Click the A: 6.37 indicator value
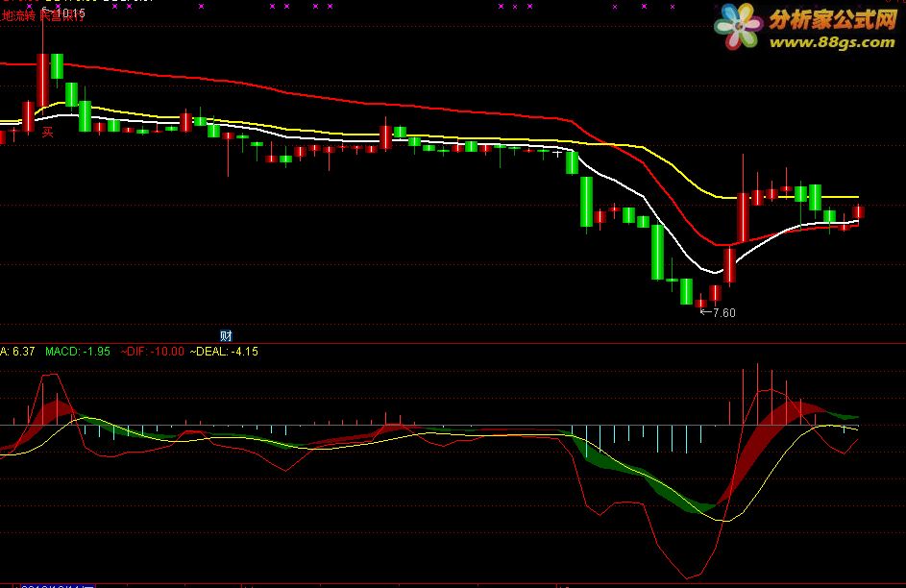Image resolution: width=906 pixels, height=588 pixels. [x=17, y=352]
